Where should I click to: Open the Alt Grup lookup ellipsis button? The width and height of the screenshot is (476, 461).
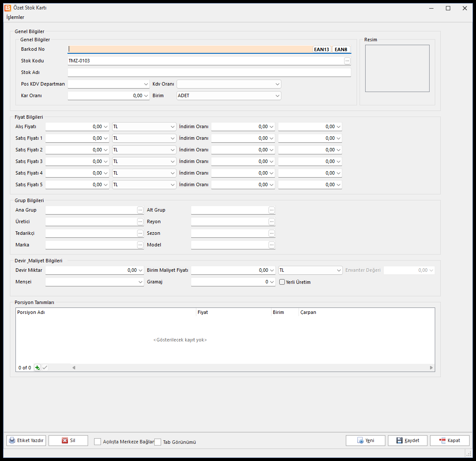[272, 210]
